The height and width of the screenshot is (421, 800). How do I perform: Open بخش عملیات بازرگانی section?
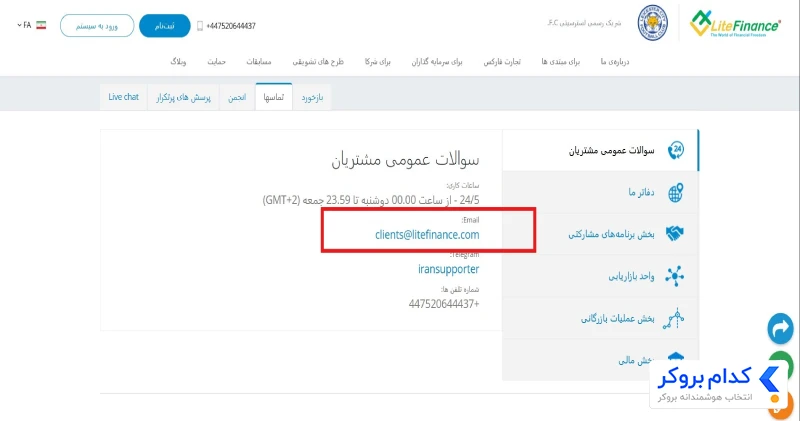[x=600, y=319]
